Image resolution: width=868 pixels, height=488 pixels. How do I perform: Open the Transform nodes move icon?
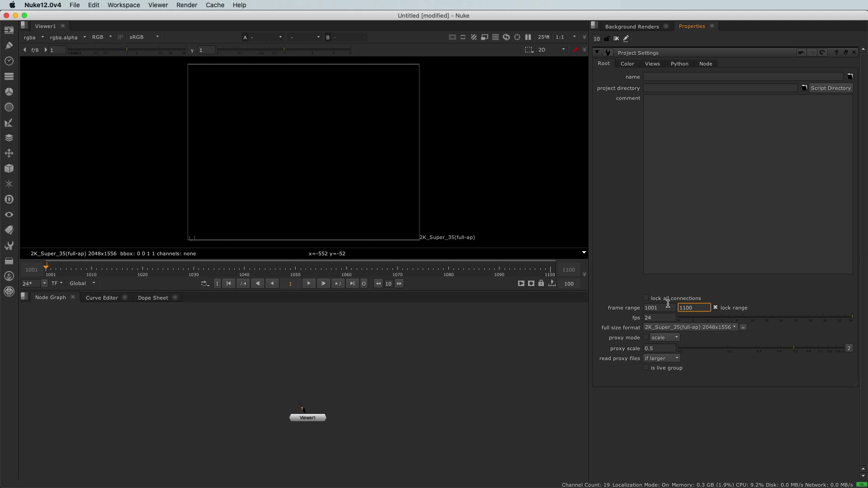pos(9,154)
